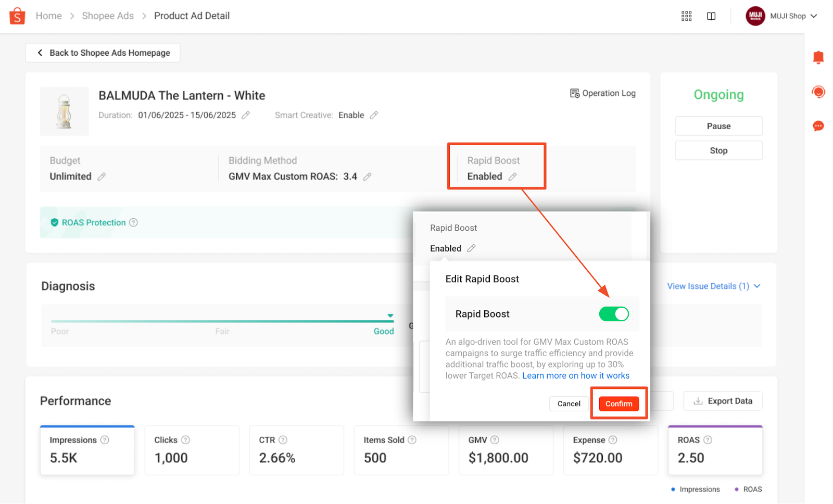Click the Good diagnosis label

click(384, 331)
